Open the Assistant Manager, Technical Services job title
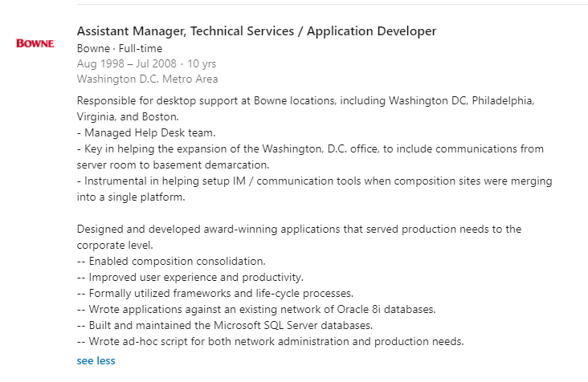Image resolution: width=588 pixels, height=382 pixels. (x=256, y=31)
